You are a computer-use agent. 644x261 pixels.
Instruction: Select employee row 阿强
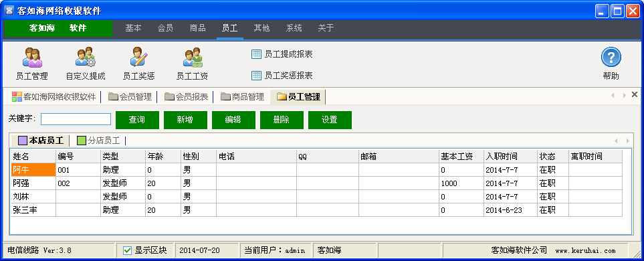[317, 183]
